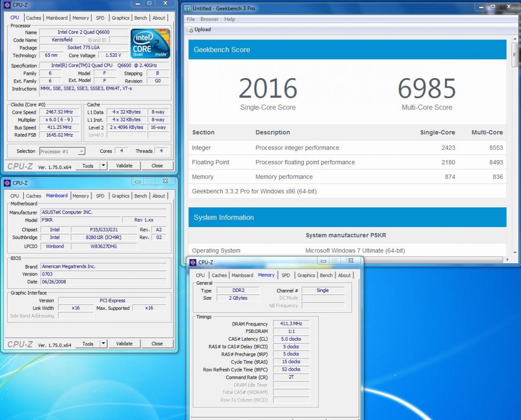Viewport: 521px width, 420px height.
Task: Switch to Caches tab in top CPU-Z window
Action: pos(33,18)
